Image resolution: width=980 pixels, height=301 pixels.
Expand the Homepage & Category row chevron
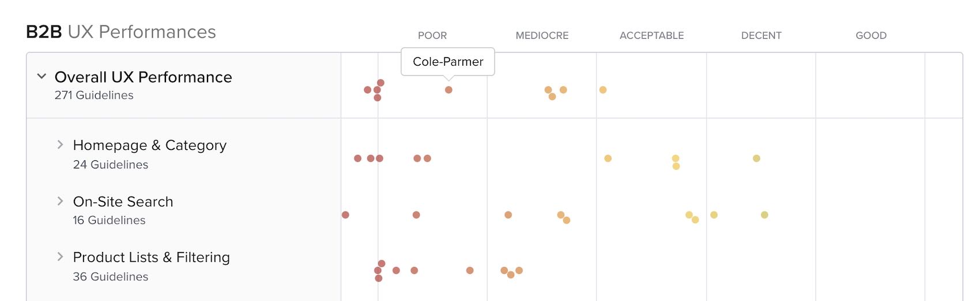(x=60, y=145)
